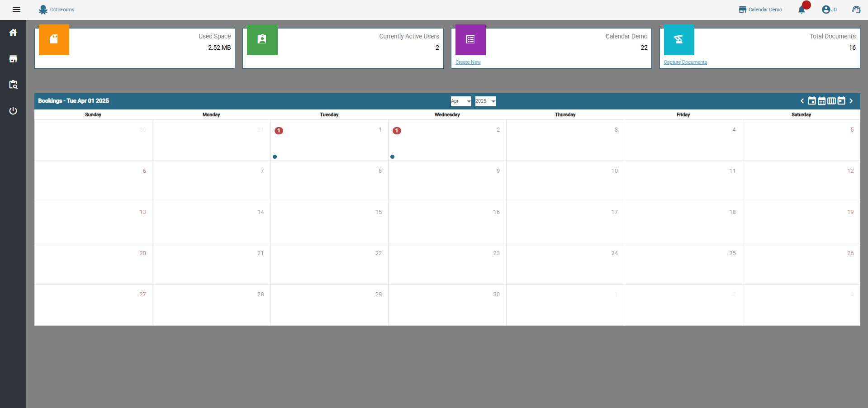
Task: Select Saturday April 5 cell
Action: point(801,140)
